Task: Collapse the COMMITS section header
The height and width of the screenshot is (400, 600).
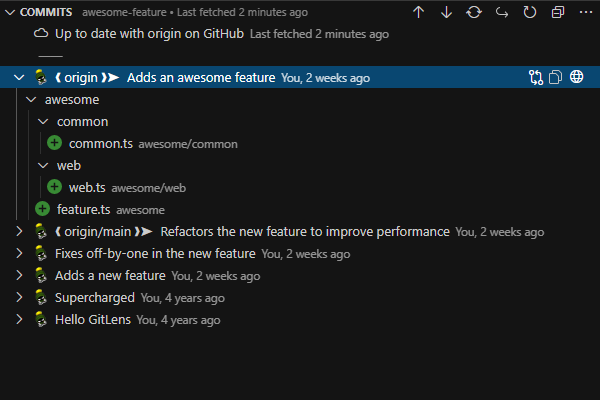Action: [10, 12]
